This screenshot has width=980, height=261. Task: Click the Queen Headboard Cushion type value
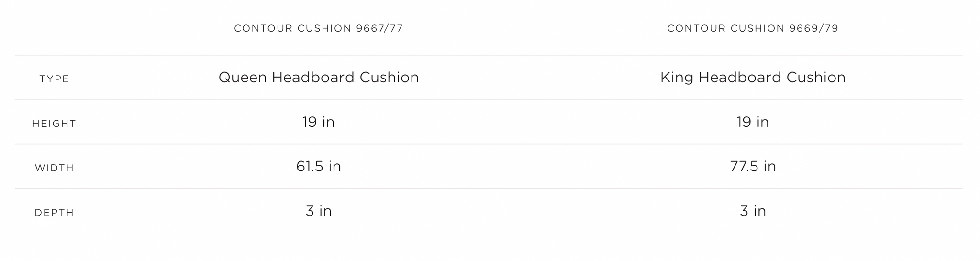tap(318, 78)
